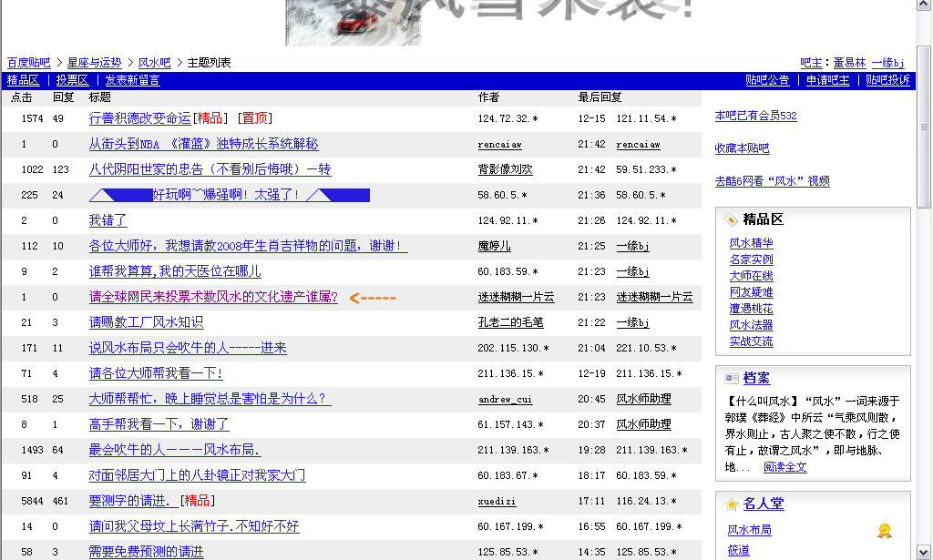The image size is (933, 560).
Task: Click the tag icon beside 精品区 heading
Action: (x=731, y=219)
